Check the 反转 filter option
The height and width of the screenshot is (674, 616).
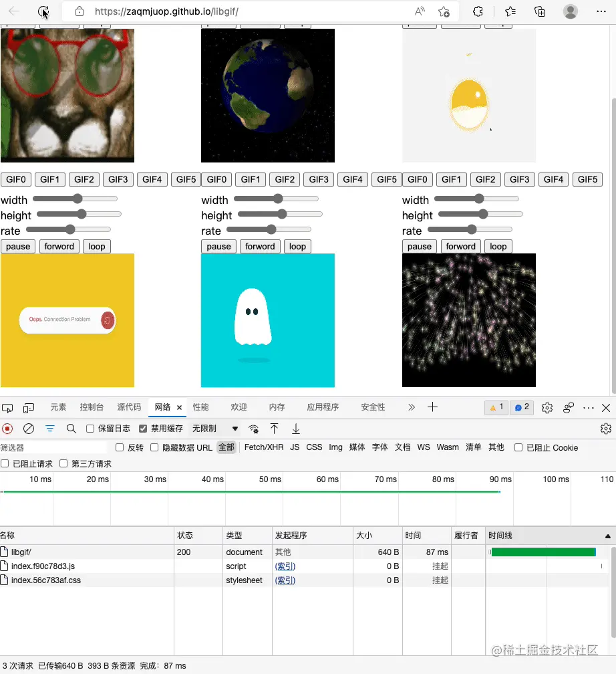point(119,447)
